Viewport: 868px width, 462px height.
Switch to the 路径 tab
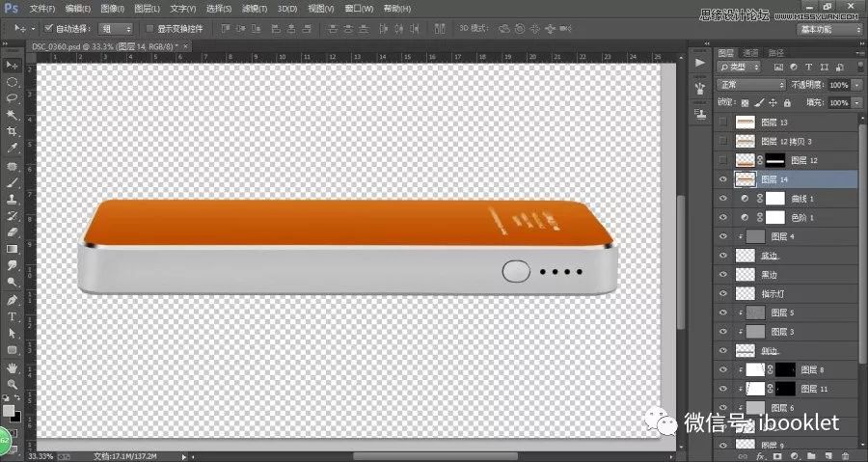776,53
